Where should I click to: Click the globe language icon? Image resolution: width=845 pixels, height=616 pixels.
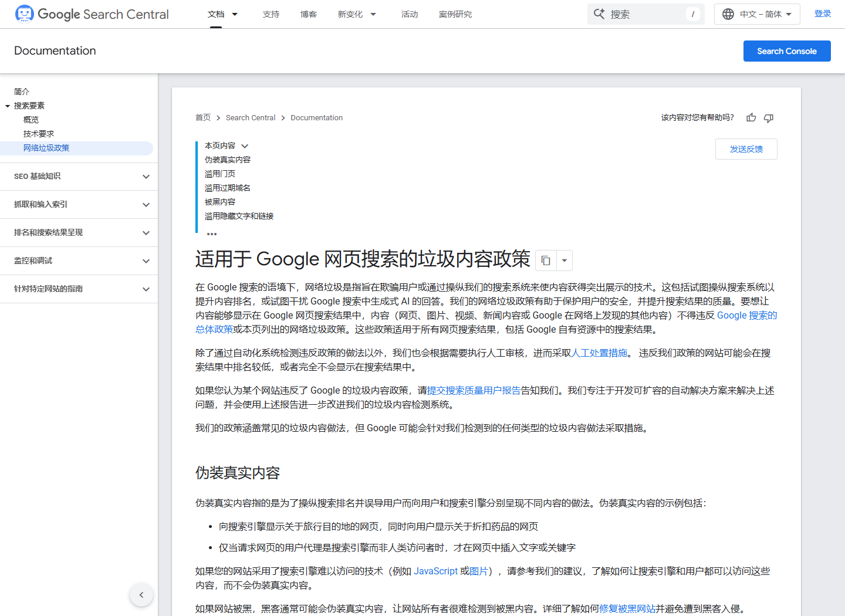pyautogui.click(x=728, y=14)
